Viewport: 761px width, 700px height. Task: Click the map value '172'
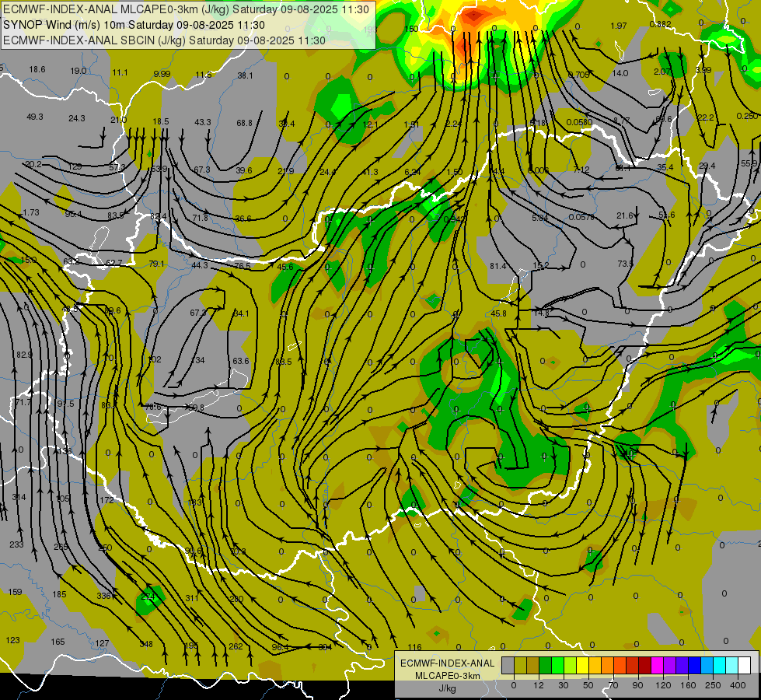point(106,500)
